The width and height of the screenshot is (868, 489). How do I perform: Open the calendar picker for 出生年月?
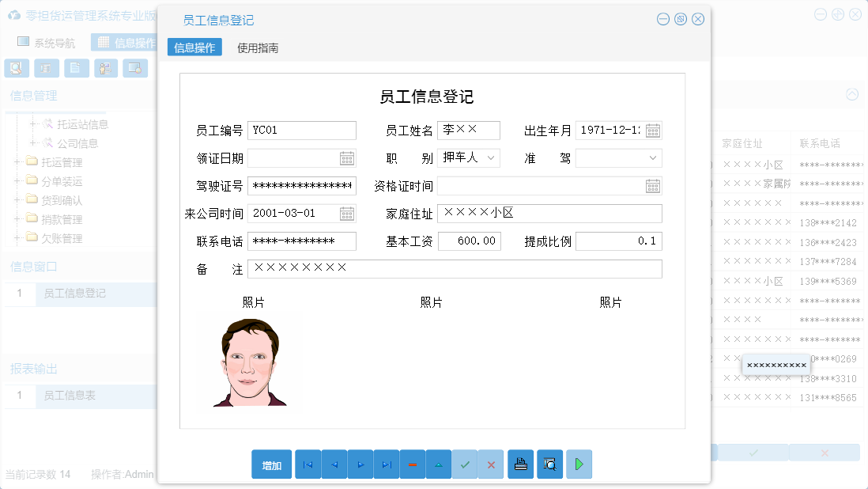point(653,130)
